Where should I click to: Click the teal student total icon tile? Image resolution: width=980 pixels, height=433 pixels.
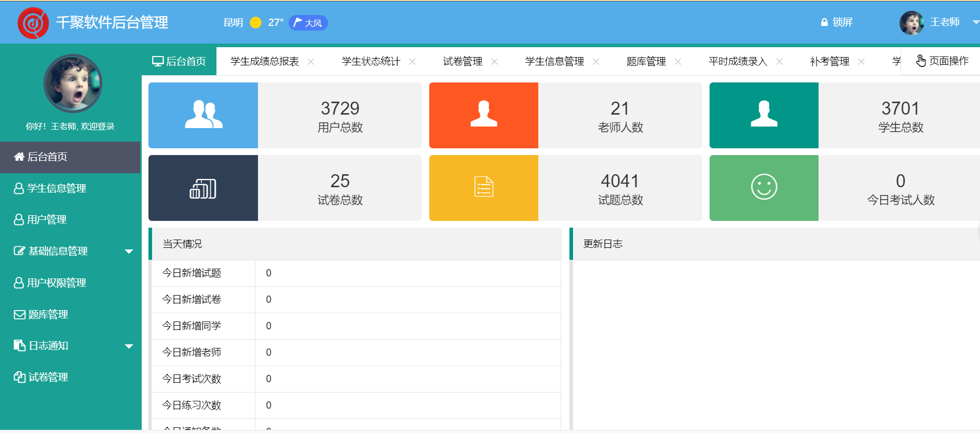764,115
